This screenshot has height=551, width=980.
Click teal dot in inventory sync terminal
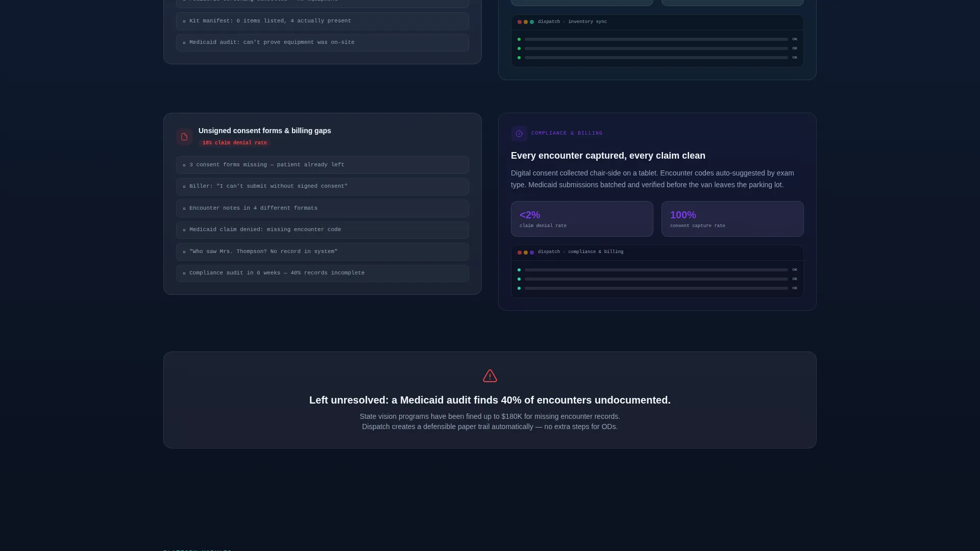[x=532, y=22]
